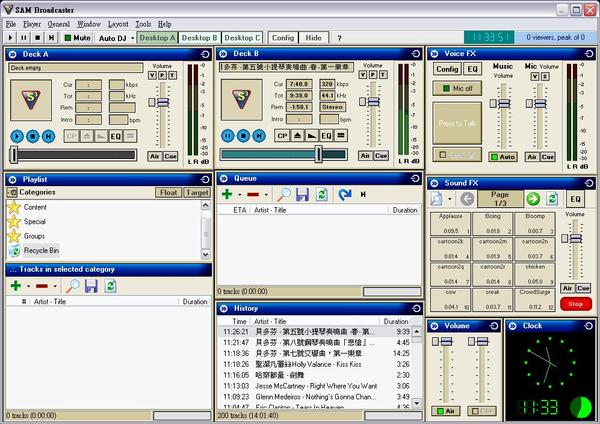Click the Hide button in toolbar
Image resolution: width=600 pixels, height=424 pixels.
[313, 38]
